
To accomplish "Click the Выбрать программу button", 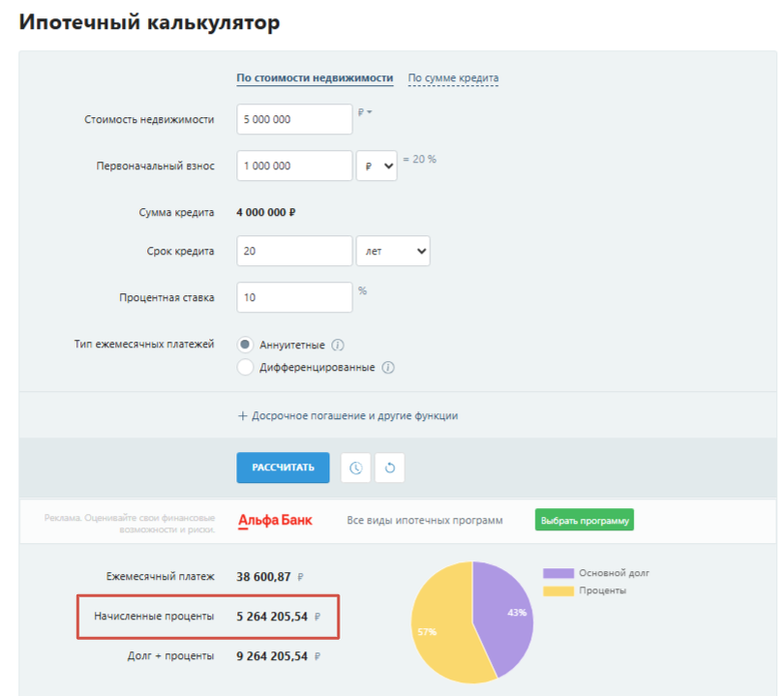I will (585, 520).
